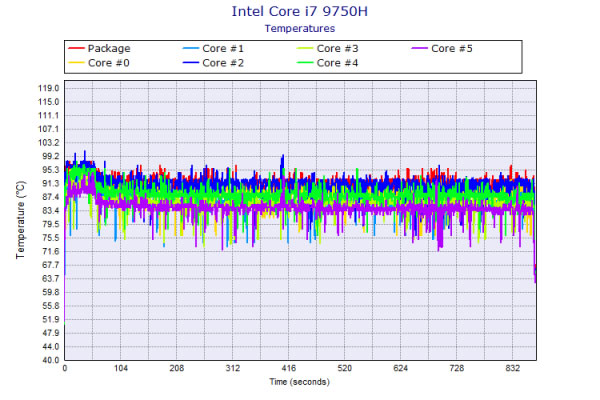Click the 115.0 value on temperature axis
The width and height of the screenshot is (600, 400).
point(49,102)
